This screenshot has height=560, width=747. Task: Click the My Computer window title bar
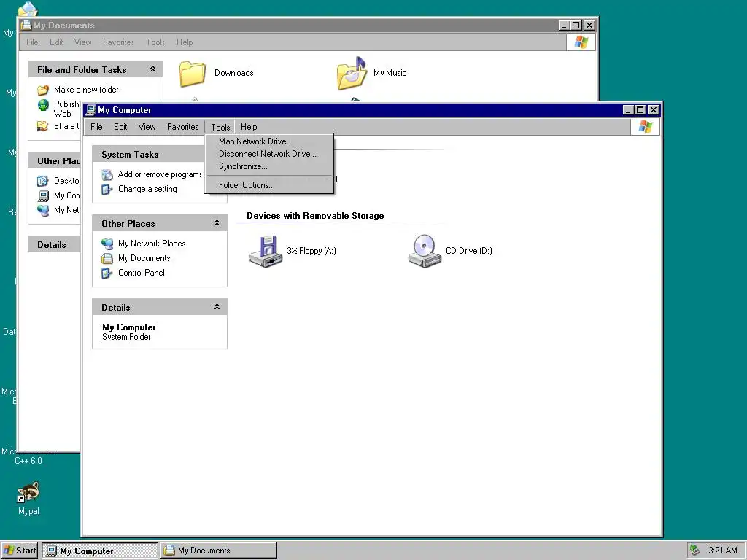[352, 110]
